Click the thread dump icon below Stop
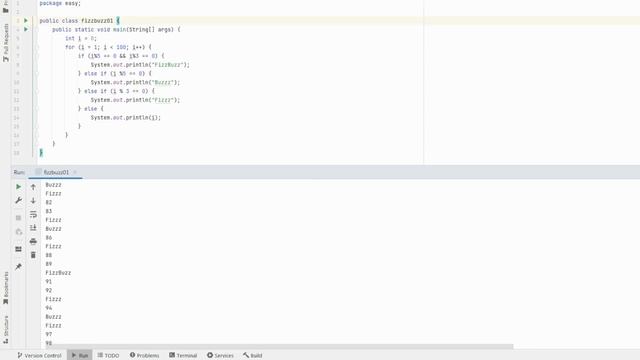Screen dimensions: 640x360 [18, 232]
